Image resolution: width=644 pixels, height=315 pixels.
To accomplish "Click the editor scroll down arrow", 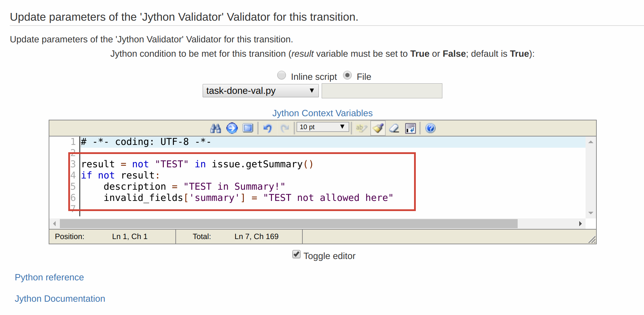I will pyautogui.click(x=591, y=213).
